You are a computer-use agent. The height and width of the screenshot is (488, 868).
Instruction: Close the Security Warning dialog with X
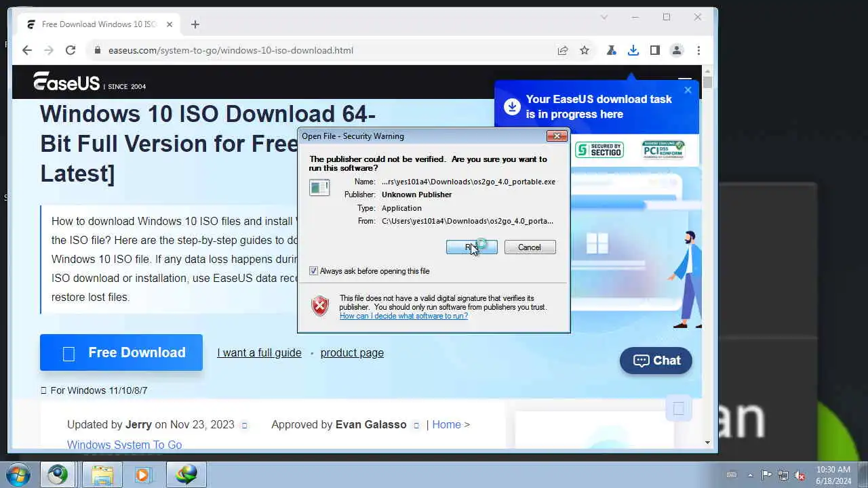[557, 136]
